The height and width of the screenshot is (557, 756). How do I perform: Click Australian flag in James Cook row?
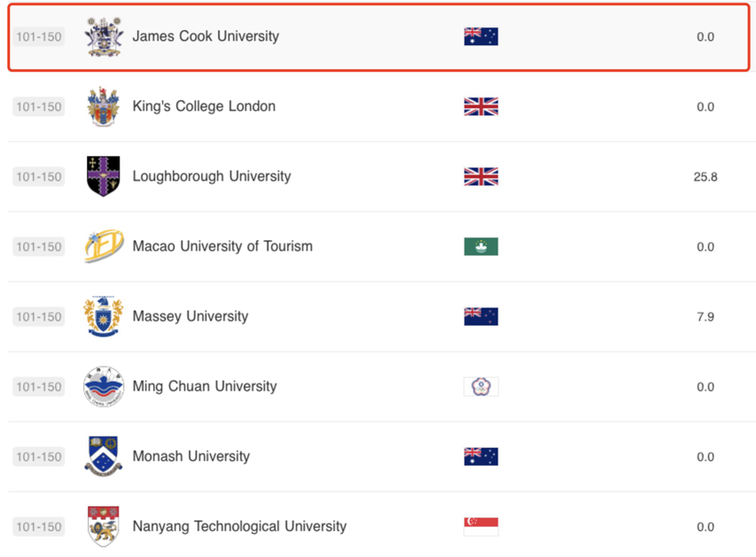[x=481, y=37]
